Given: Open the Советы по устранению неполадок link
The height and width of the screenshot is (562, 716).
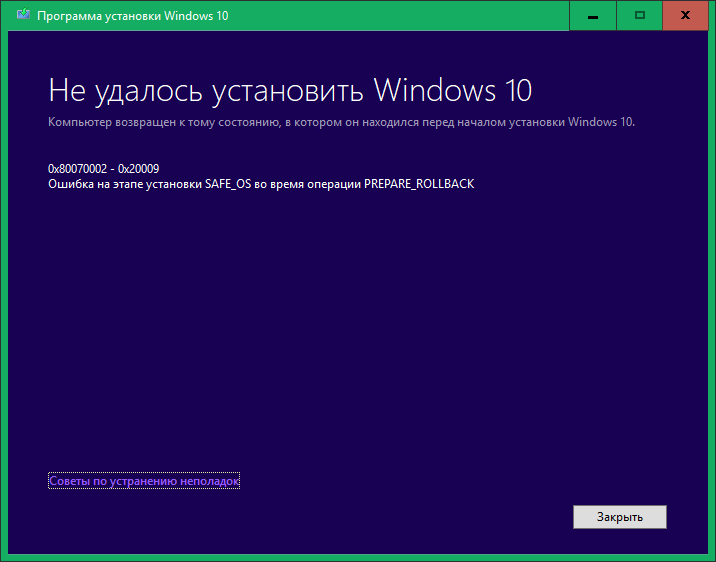Looking at the screenshot, I should coord(144,481).
